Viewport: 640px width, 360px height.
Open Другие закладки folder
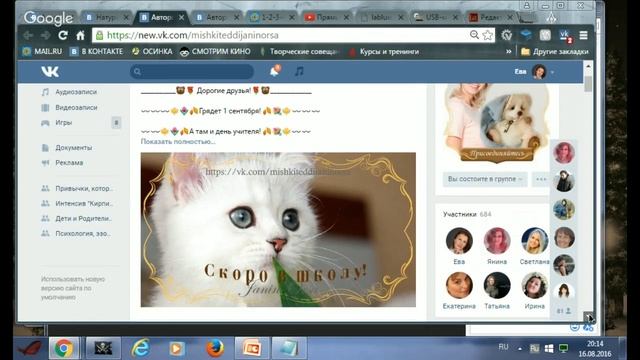[x=555, y=51]
